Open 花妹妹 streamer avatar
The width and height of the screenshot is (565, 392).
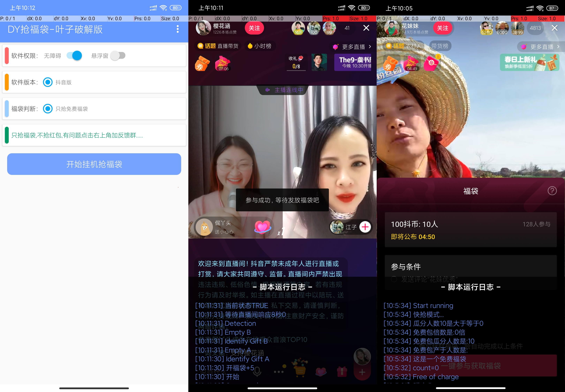tap(392, 28)
